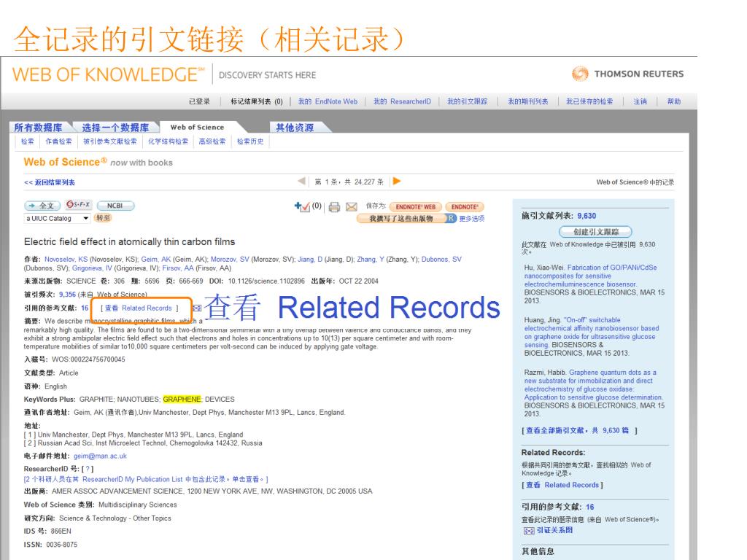Print this record icon
Screen dimensions: 747x560
(x=334, y=206)
